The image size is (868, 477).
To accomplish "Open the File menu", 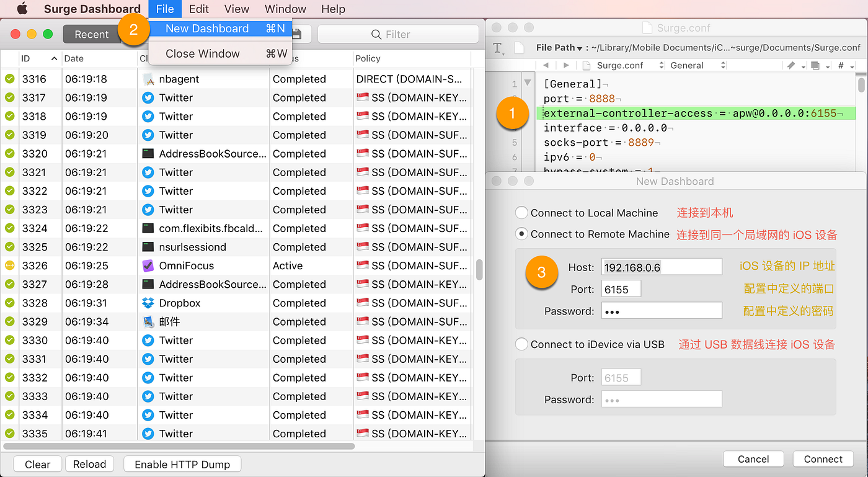I will coord(165,9).
